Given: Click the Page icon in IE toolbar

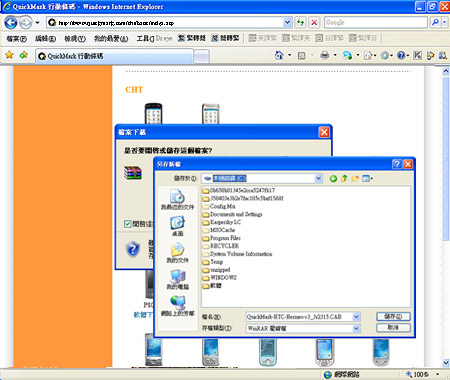Looking at the screenshot, I should (x=368, y=55).
